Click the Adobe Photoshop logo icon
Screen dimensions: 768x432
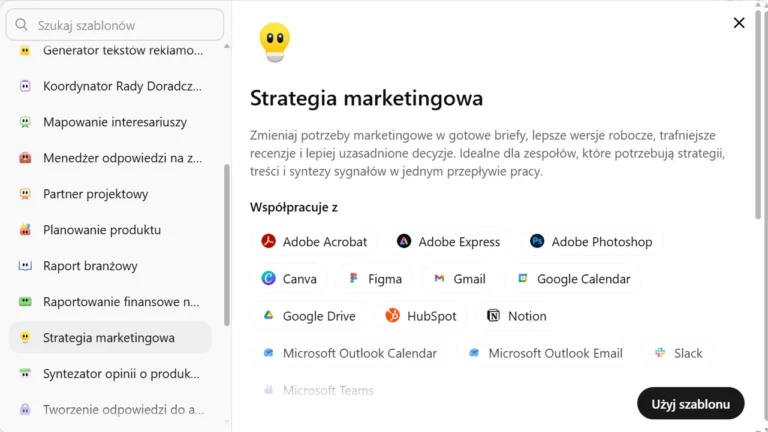[x=537, y=241]
